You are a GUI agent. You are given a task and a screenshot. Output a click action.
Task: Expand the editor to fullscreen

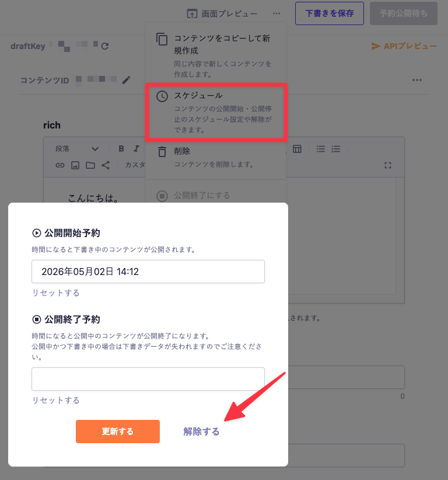(x=388, y=165)
